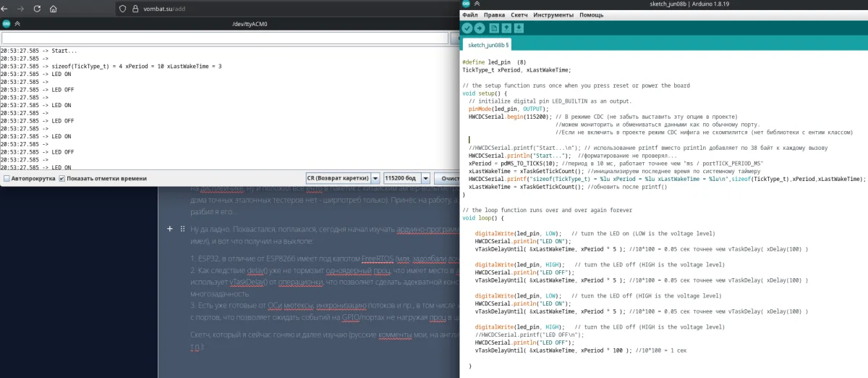Screen dimensions: 868x378
Task: Open tracking protection shield in address bar
Action: click(x=123, y=9)
